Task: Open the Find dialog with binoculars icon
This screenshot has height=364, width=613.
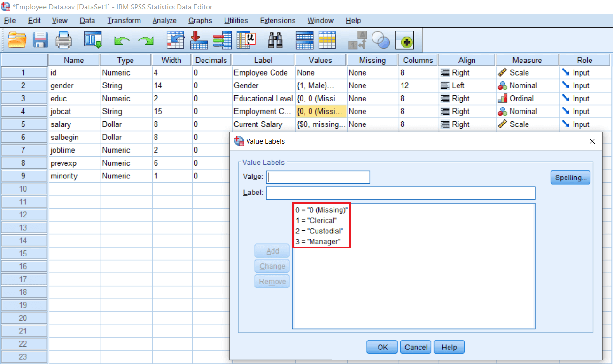Action: (276, 40)
